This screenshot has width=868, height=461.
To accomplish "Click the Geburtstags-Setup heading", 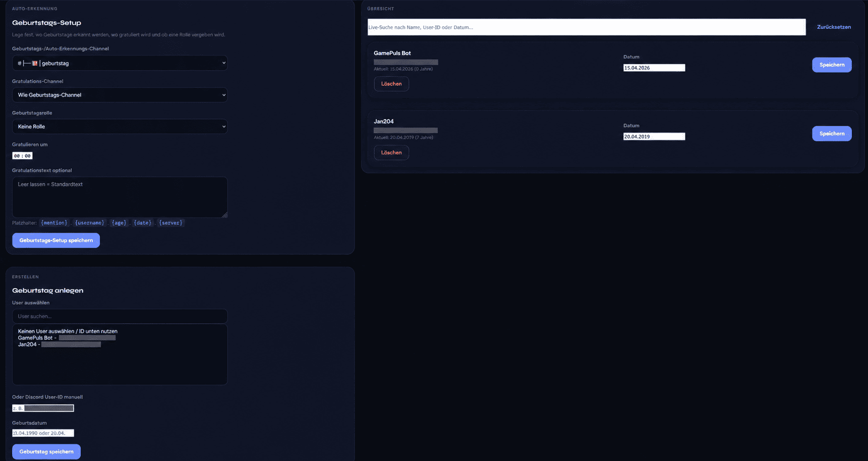I will [46, 23].
